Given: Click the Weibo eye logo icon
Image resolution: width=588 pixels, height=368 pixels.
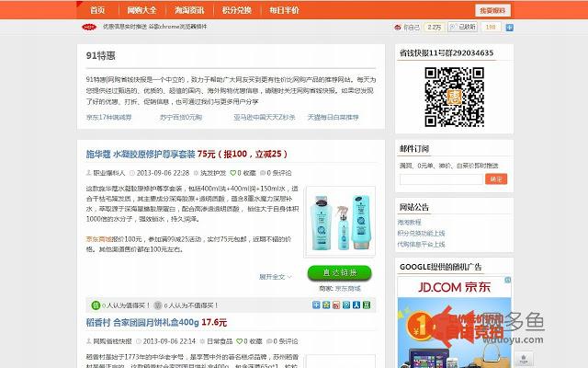Looking at the screenshot, I should pyautogui.click(x=398, y=27).
